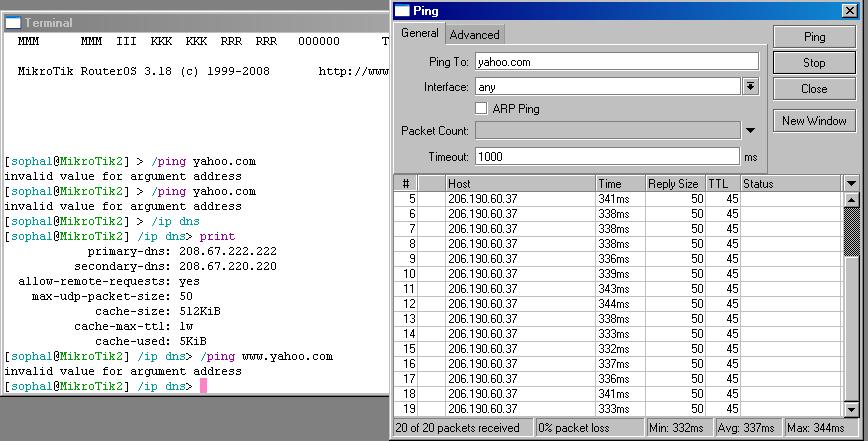Click the scrollbar up arrow in results
This screenshot has width=868, height=441.
click(851, 200)
